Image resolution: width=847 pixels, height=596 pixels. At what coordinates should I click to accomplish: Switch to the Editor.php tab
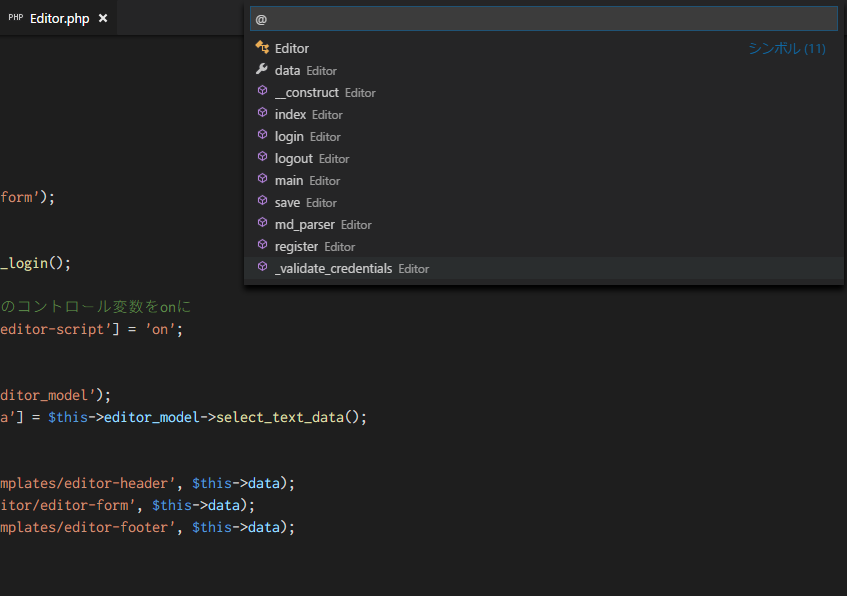click(x=58, y=18)
